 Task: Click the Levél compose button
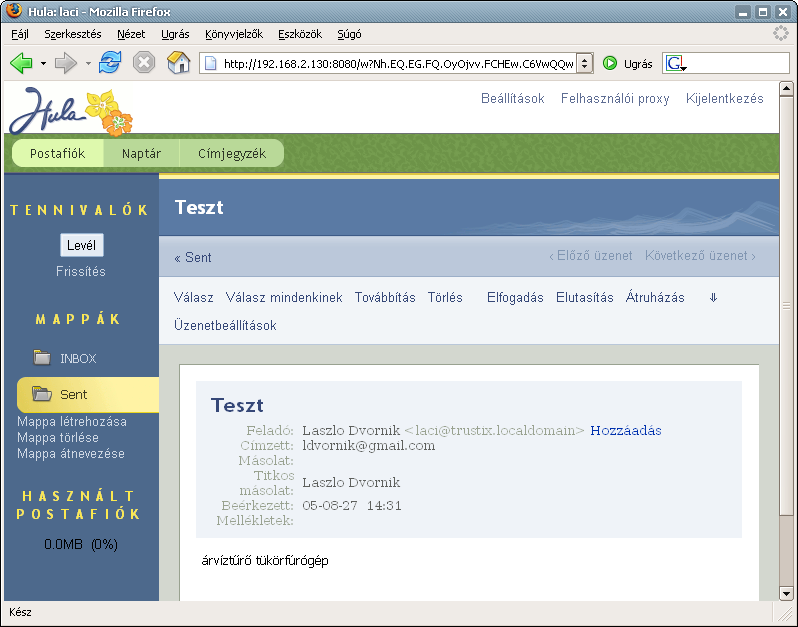81,245
